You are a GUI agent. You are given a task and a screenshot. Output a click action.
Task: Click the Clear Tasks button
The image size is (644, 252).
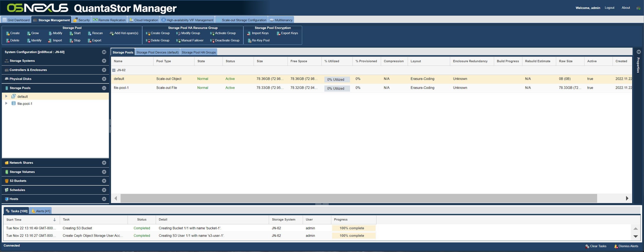coord(596,246)
